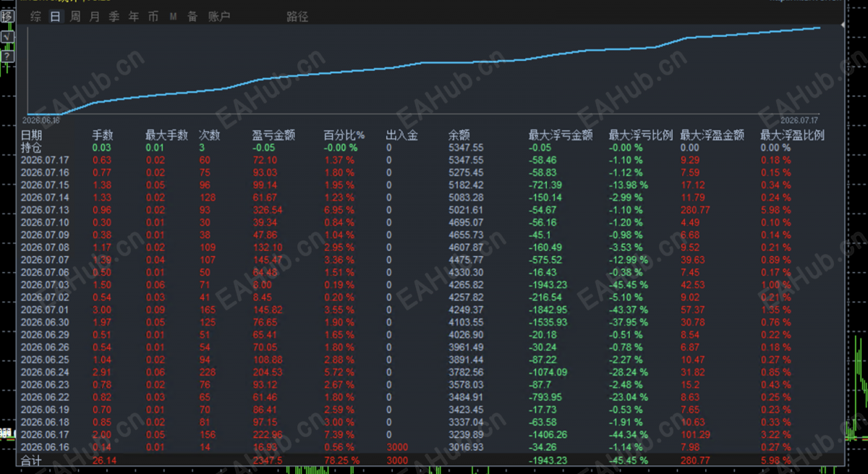Screen dimensions: 868x474
Task: Click the small arrow marker at chart's right edge
Action: click(841, 25)
